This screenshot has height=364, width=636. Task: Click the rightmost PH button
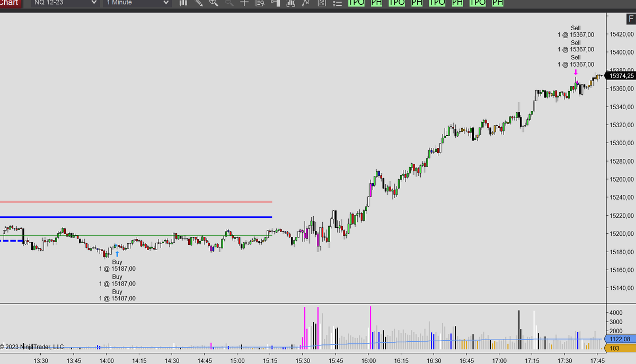click(497, 3)
